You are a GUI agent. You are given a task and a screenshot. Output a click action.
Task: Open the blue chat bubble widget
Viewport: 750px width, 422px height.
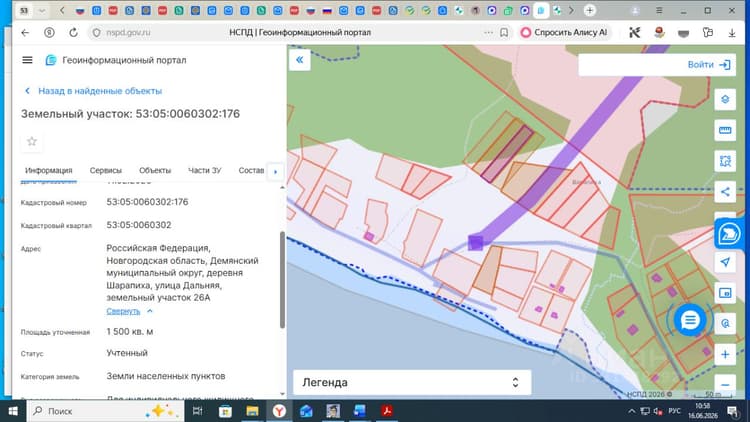pos(690,320)
